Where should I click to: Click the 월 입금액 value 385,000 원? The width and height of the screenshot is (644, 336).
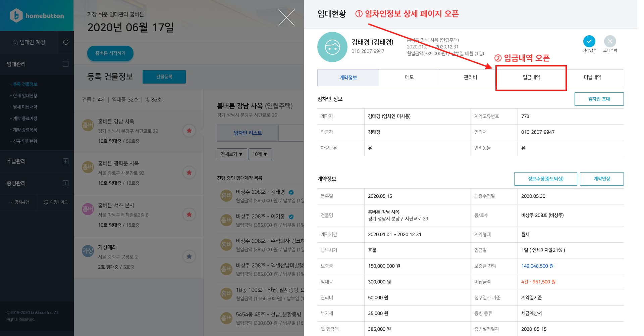tap(379, 329)
